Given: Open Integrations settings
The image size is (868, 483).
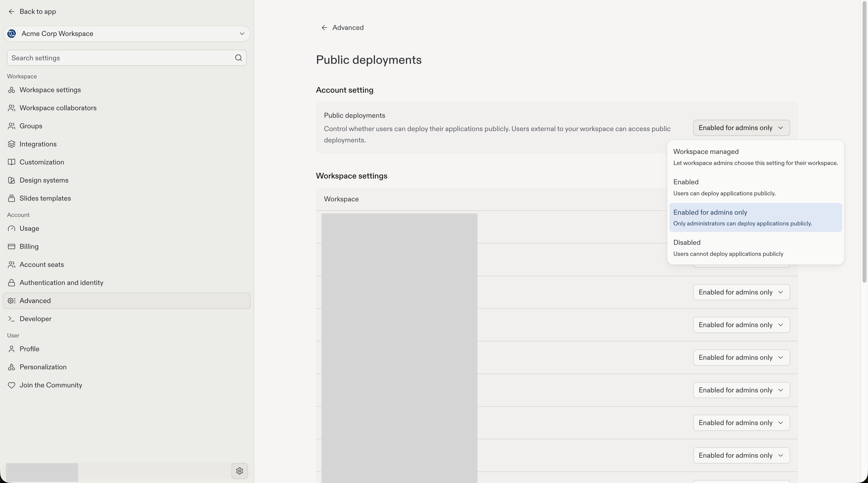Looking at the screenshot, I should pos(127,144).
